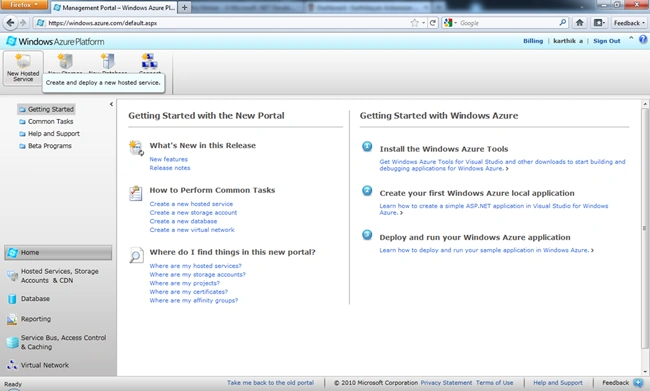The height and width of the screenshot is (391, 650).
Task: Click the magnifier icon beside Where do I find
Action: point(136,255)
